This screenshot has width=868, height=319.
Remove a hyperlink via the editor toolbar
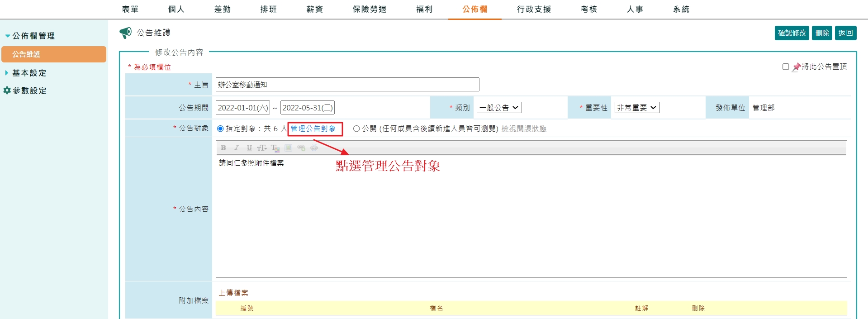314,148
